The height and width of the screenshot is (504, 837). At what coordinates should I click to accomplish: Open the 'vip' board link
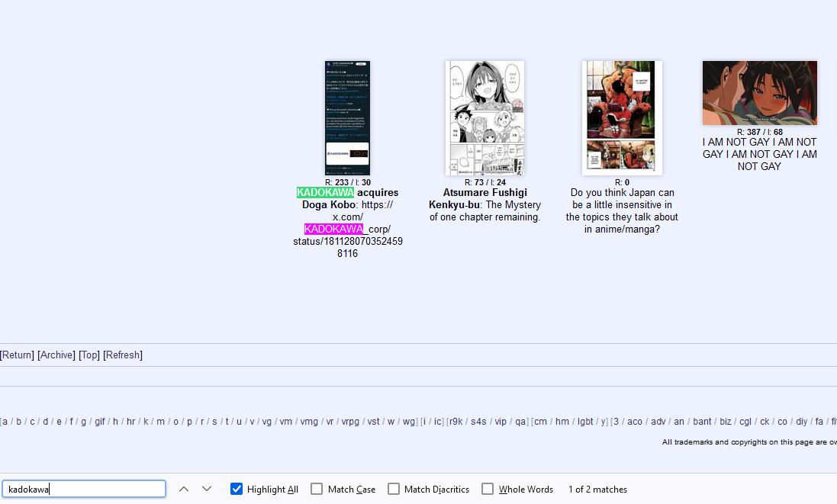(501, 422)
